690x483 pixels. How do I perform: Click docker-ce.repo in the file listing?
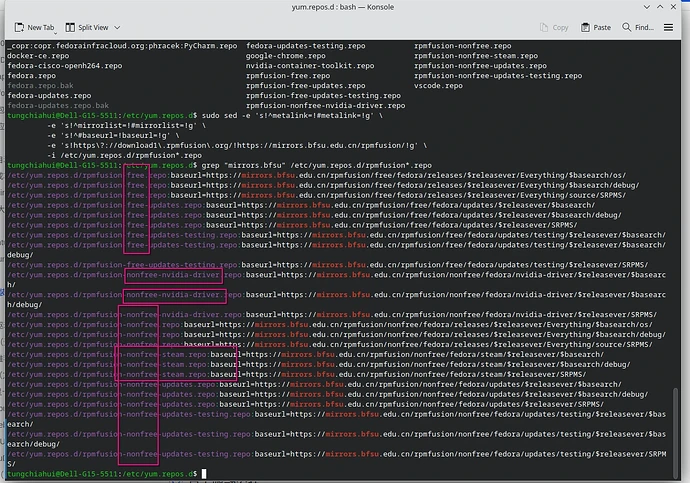tap(38, 56)
